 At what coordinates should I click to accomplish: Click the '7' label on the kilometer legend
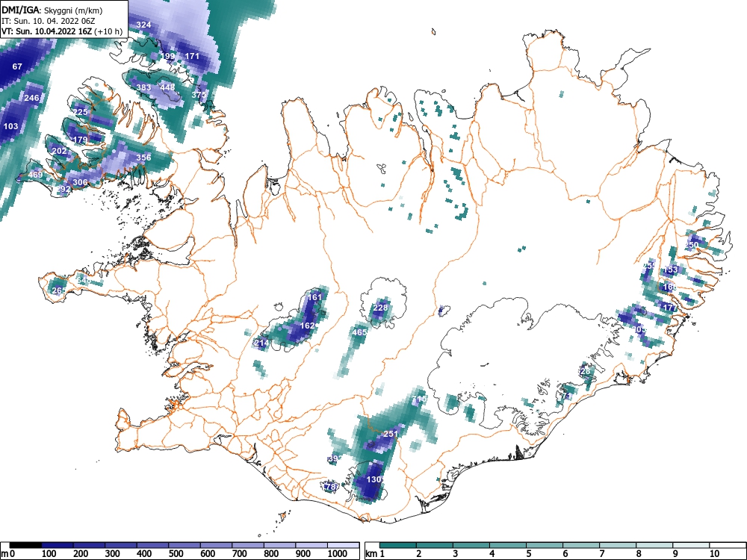coord(601,554)
